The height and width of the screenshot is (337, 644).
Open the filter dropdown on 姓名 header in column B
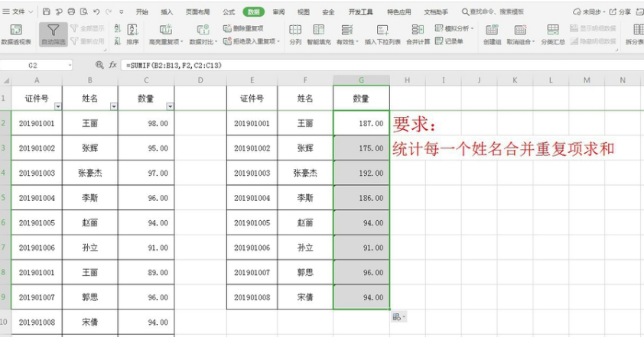[114, 107]
